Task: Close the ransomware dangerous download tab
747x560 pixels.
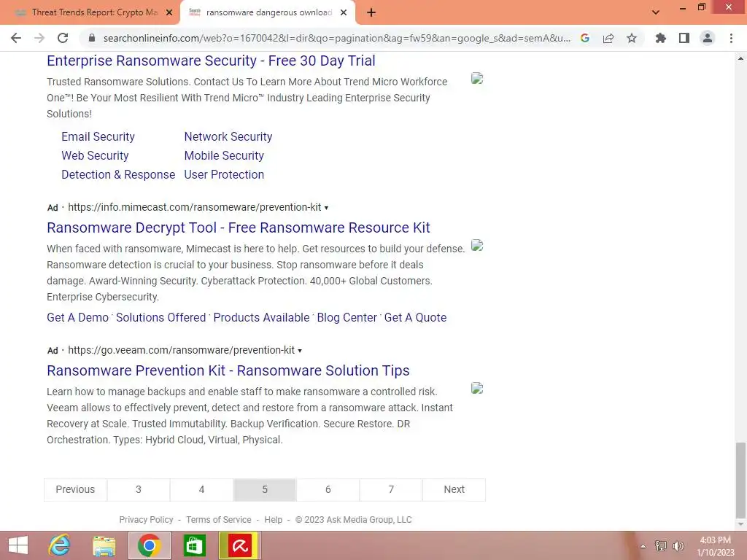Action: tap(344, 13)
